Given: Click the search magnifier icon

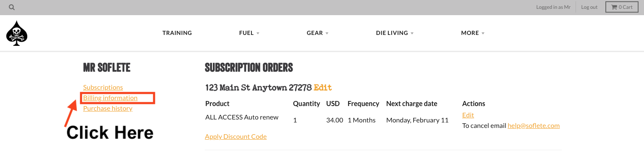Looking at the screenshot, I should 12,7.
